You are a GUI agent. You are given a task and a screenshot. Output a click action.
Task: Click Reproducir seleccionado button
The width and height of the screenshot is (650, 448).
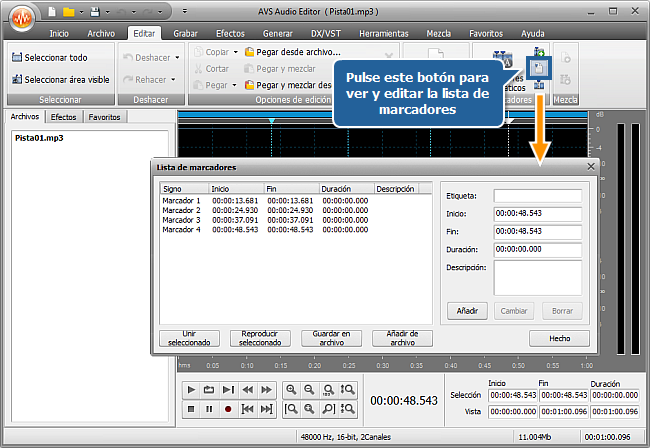(260, 338)
